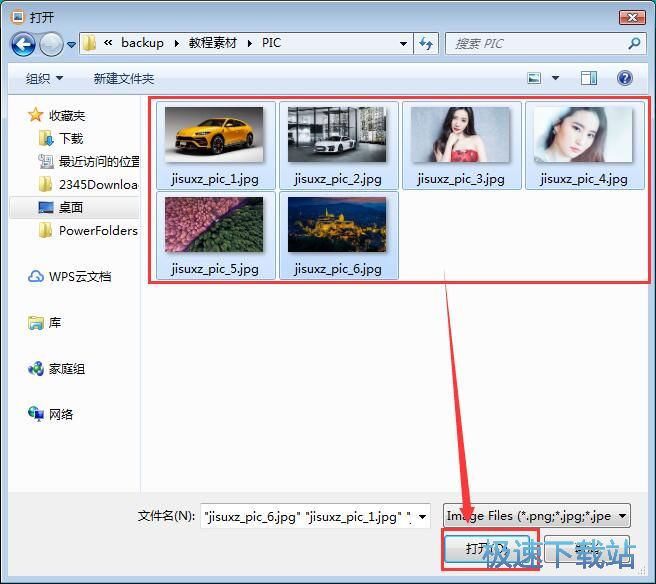Viewport: 656px width, 584px height.
Task: Close the 打开 dialog window
Action: click(x=632, y=18)
